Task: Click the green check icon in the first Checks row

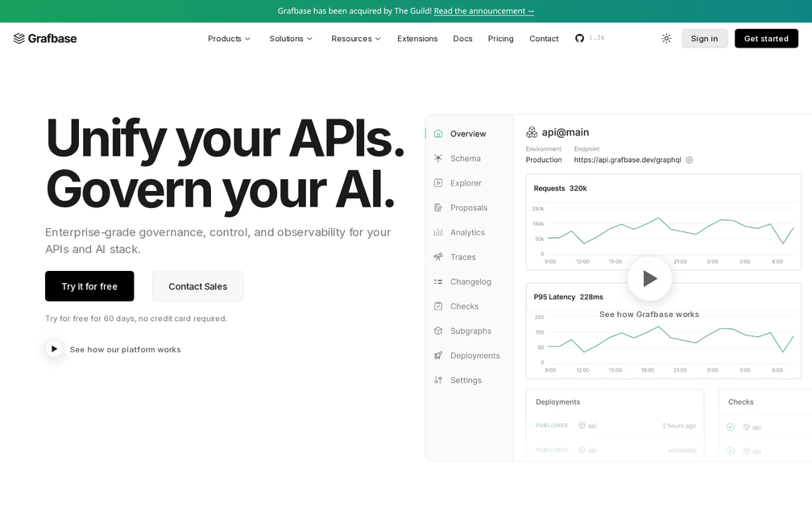Action: click(x=730, y=427)
